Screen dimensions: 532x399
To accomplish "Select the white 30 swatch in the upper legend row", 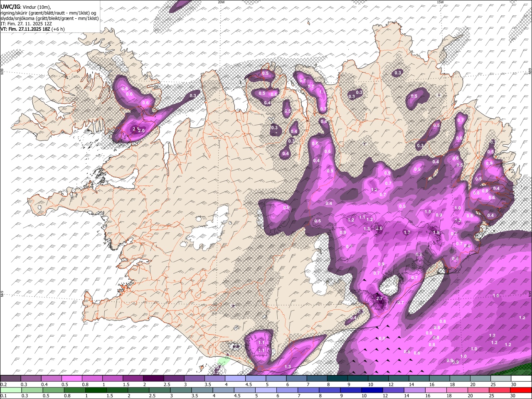I will pyautogui.click(x=521, y=379).
